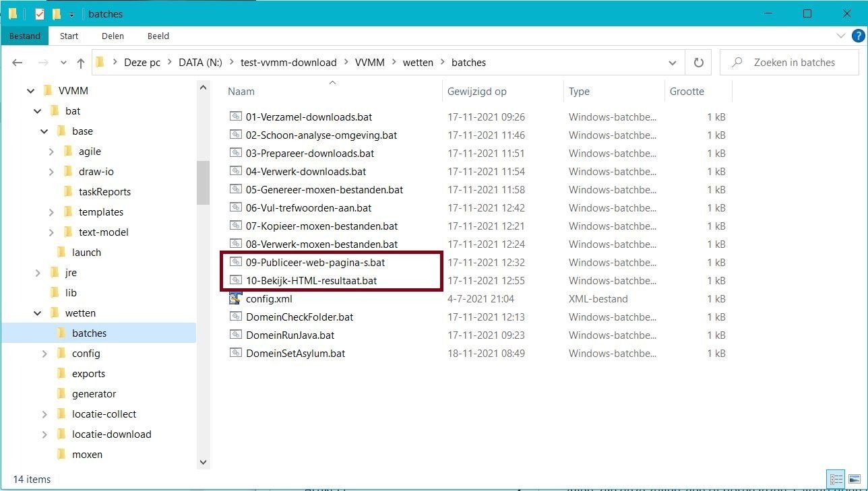This screenshot has height=491, width=868.
Task: Refresh the batches folder view
Action: (x=698, y=63)
